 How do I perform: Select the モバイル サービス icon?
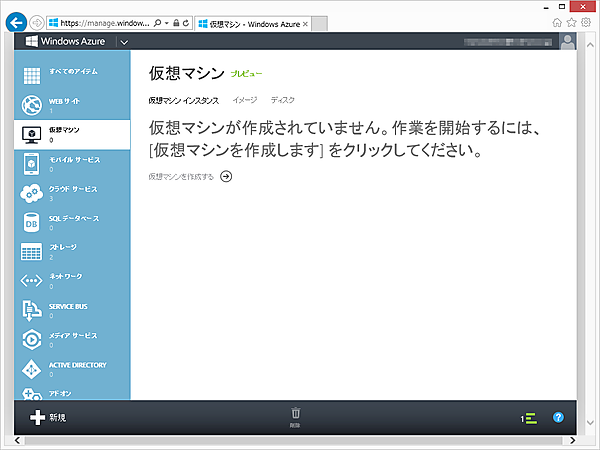[31, 164]
